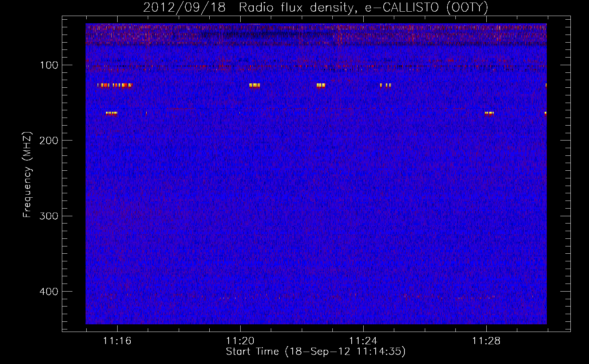Click the "Frequency (MHZ)" axis label
Screen dimensions: 589x364
click(x=27, y=175)
